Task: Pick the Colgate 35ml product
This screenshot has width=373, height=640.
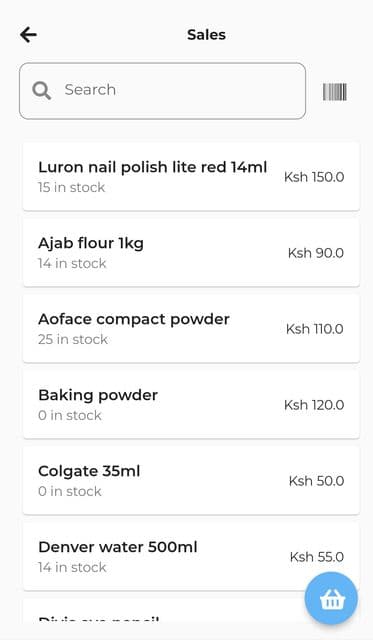Action: pyautogui.click(x=191, y=480)
